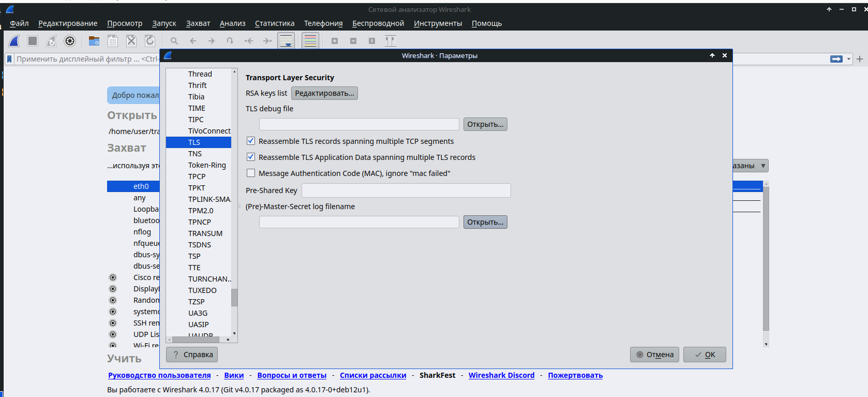Click the OK button in preferences
Screen dimensions: 868x397
[705, 355]
